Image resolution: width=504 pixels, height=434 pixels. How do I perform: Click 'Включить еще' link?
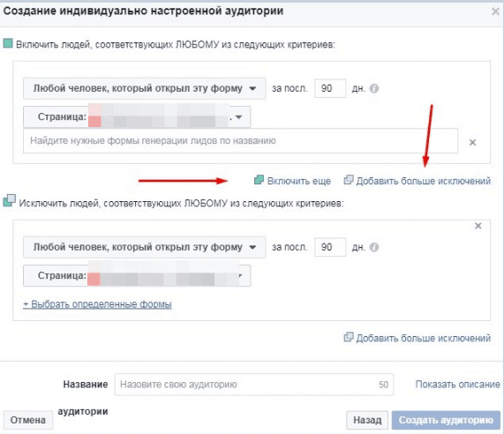tap(299, 181)
